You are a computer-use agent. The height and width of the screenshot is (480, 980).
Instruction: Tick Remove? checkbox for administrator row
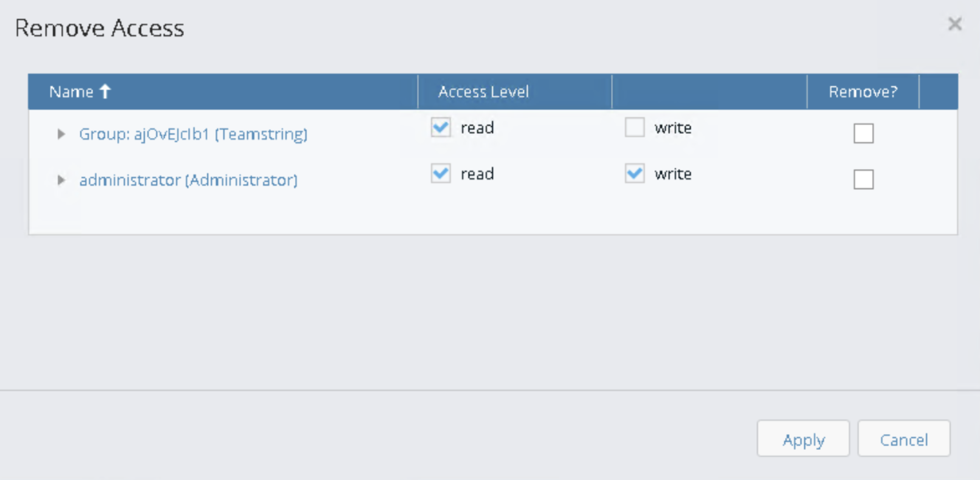pyautogui.click(x=863, y=179)
